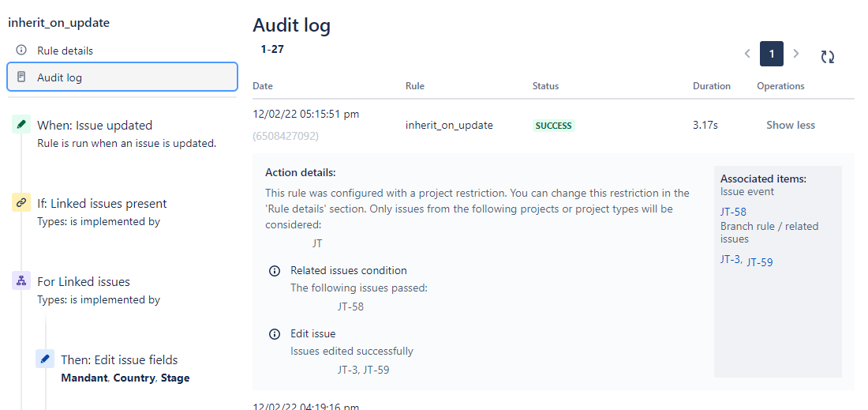Screen dimensions: 868x410
Task: Open the JT-58 issue link
Action: click(734, 212)
